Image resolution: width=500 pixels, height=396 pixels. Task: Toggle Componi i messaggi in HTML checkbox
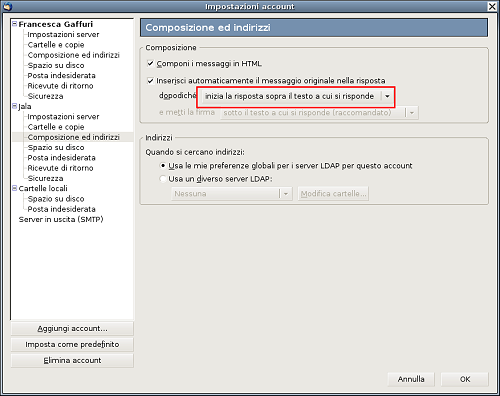pos(150,63)
